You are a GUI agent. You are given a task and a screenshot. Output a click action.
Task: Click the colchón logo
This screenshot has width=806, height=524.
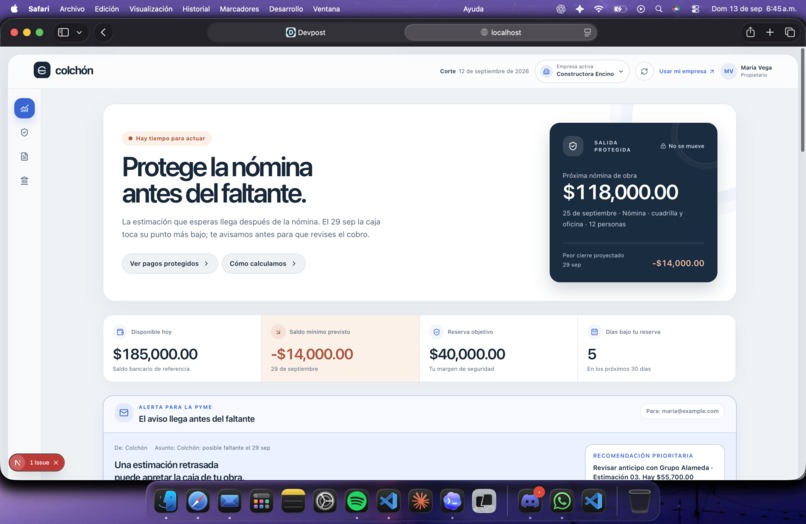tap(63, 70)
